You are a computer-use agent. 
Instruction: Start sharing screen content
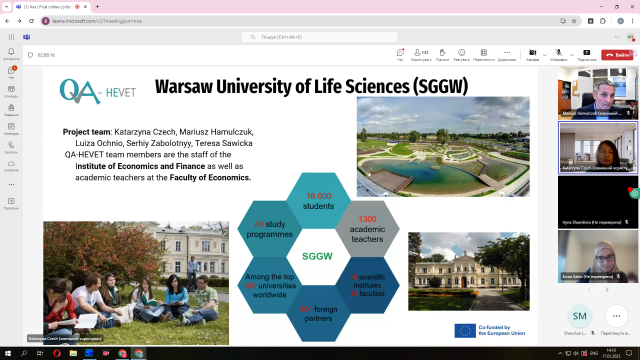pos(587,55)
